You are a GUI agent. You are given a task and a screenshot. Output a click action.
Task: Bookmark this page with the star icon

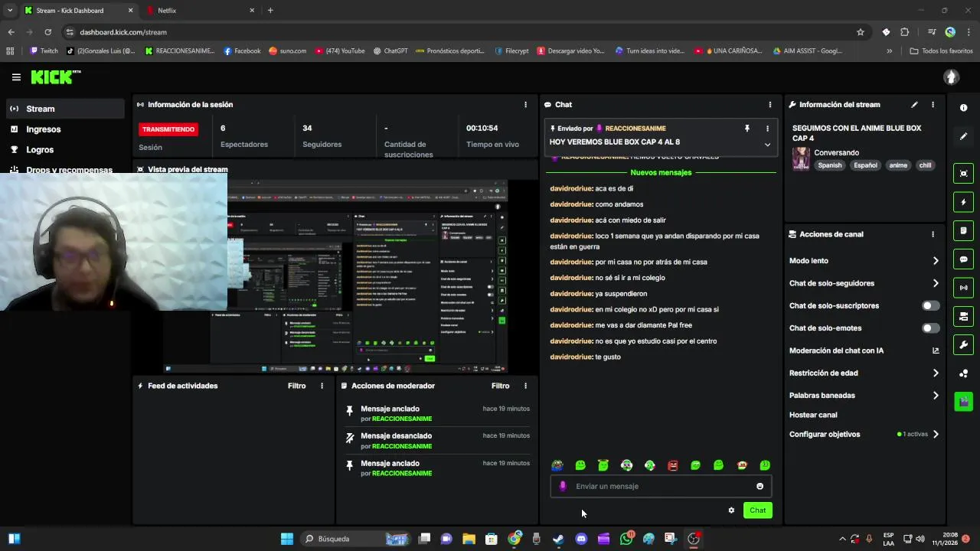click(861, 32)
